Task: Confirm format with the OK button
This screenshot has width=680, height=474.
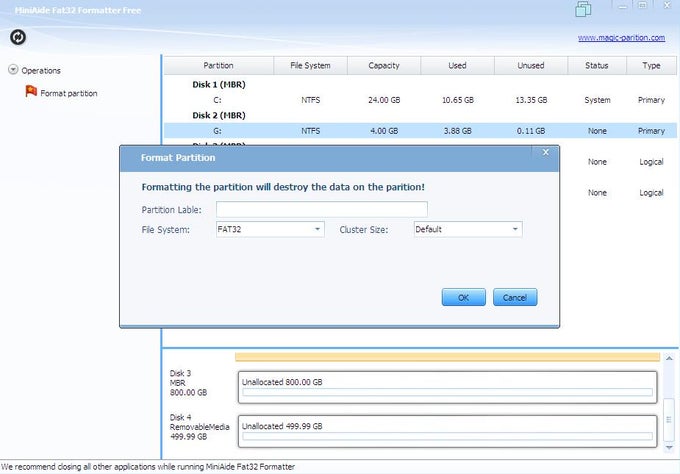Action: [x=464, y=297]
